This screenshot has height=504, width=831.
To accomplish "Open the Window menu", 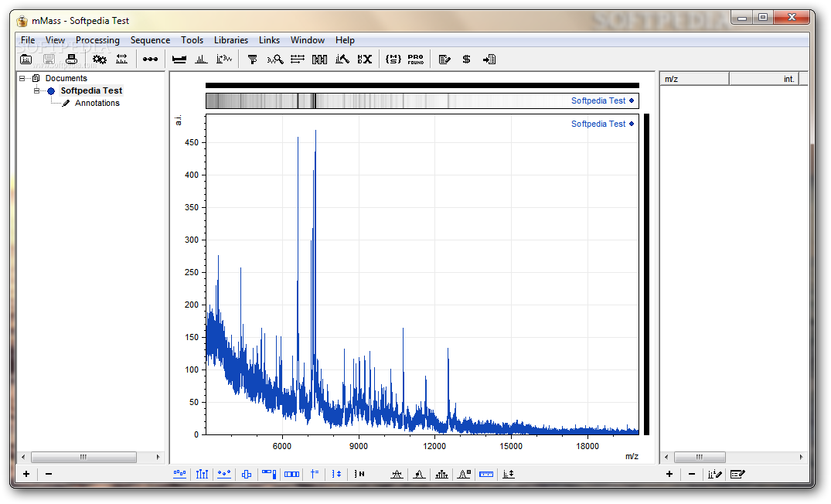I will [x=308, y=40].
